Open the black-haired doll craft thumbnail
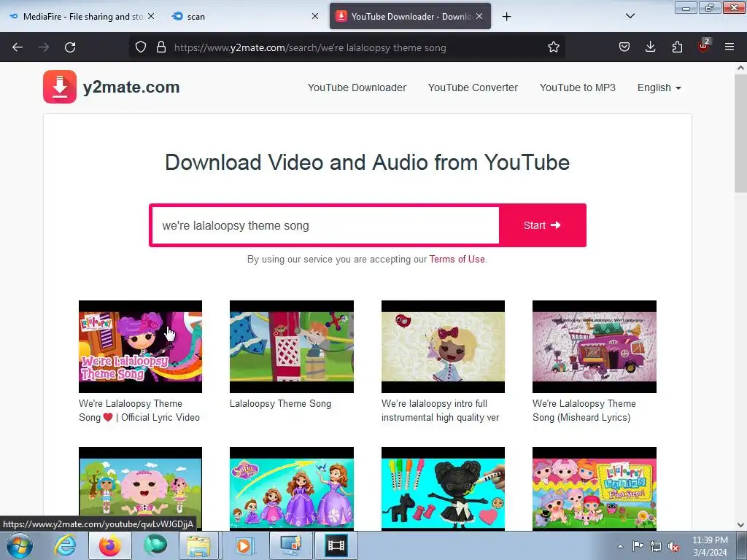747x560 pixels. [x=443, y=489]
